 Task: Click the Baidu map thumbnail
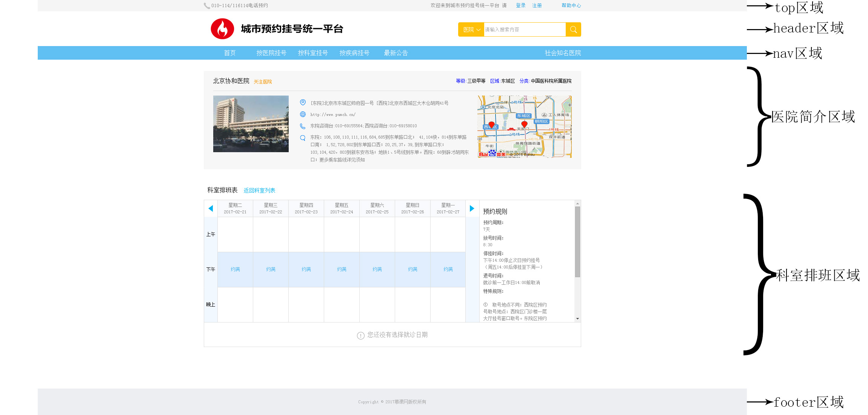click(525, 127)
